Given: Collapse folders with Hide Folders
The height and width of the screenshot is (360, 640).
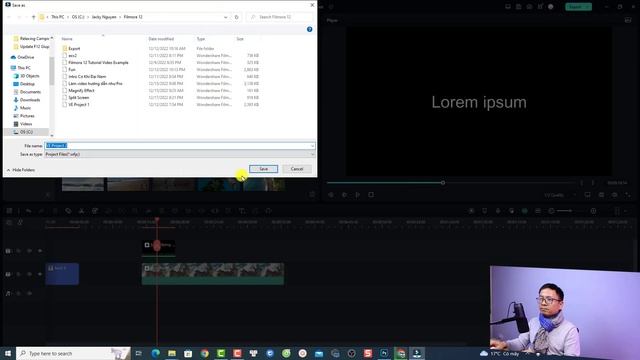Looking at the screenshot, I should point(20,170).
